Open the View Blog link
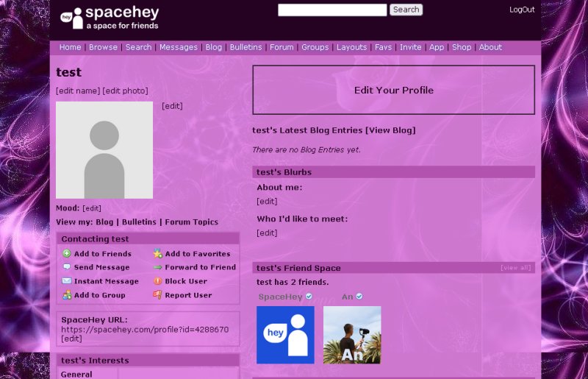This screenshot has width=588, height=379. pyautogui.click(x=390, y=130)
